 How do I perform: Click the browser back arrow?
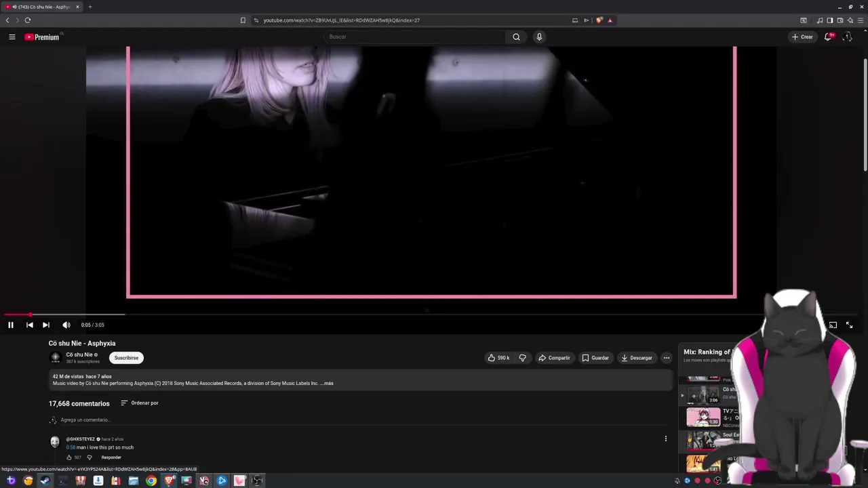pyautogui.click(x=7, y=20)
